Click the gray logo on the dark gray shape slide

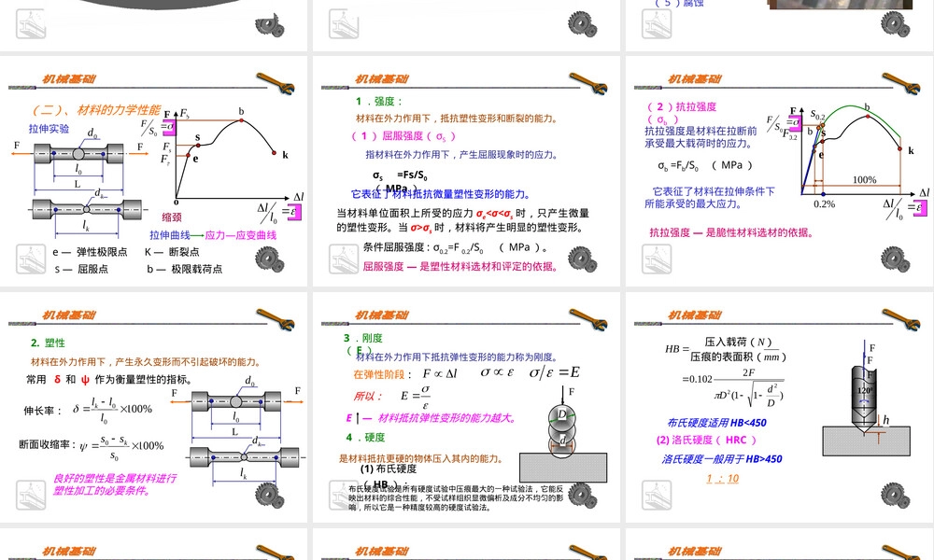(31, 24)
